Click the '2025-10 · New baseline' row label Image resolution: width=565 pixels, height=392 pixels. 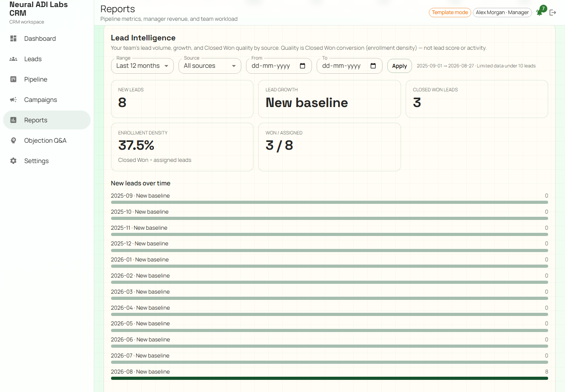coord(140,212)
